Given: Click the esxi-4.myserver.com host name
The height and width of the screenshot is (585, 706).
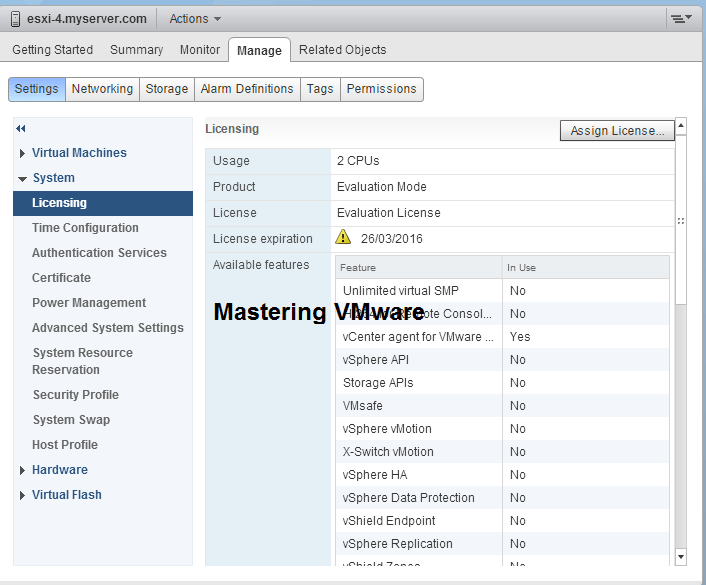Looking at the screenshot, I should [87, 19].
